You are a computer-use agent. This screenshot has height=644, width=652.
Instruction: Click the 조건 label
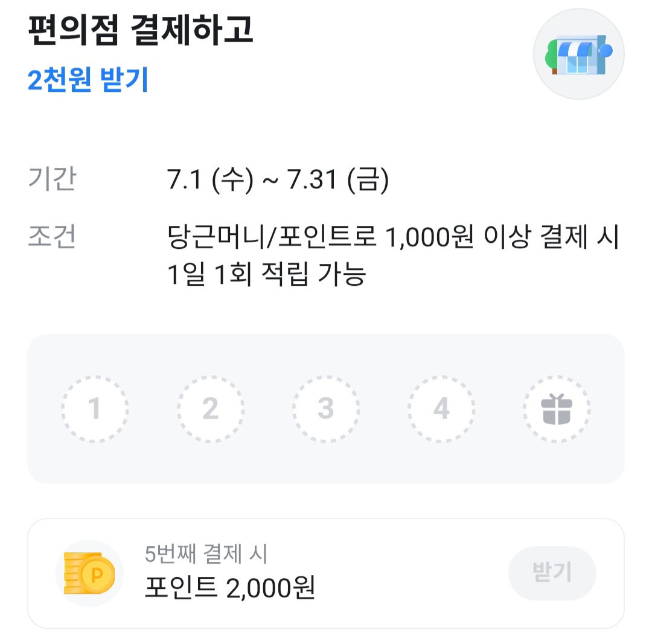(52, 236)
